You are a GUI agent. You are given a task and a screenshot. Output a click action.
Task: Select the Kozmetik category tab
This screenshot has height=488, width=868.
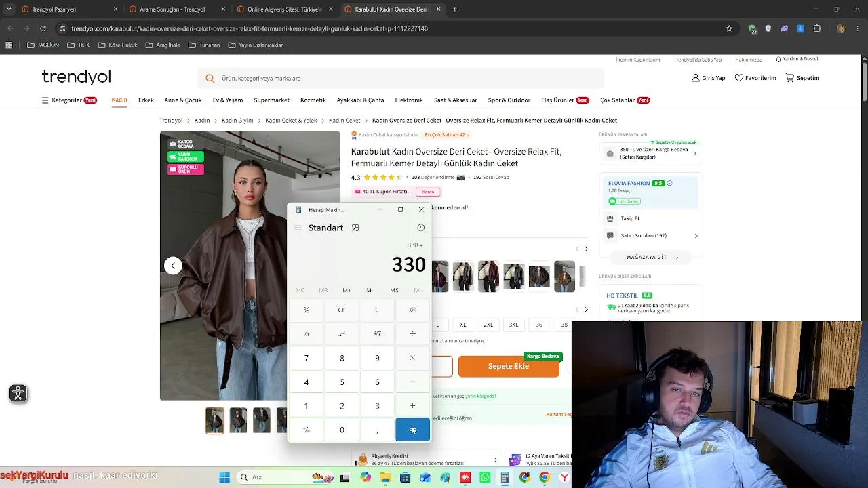pyautogui.click(x=313, y=100)
